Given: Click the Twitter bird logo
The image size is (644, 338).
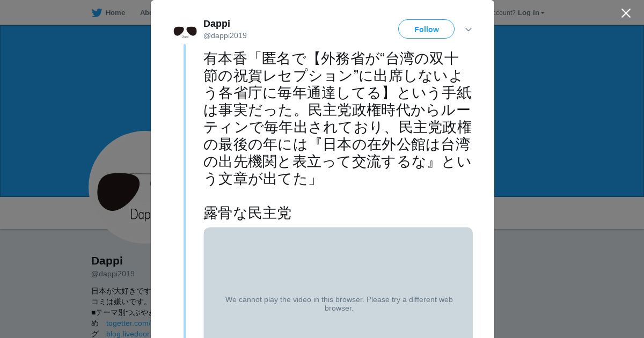Looking at the screenshot, I should [x=97, y=13].
